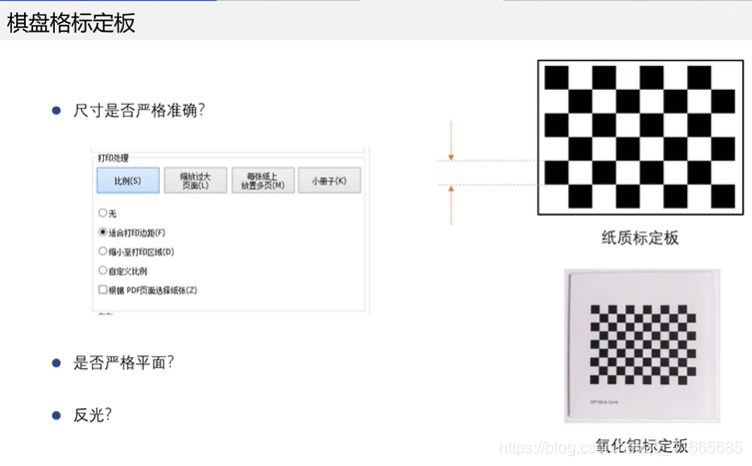752x466 pixels.
Task: Click the caption 纸质标定板
Action: (640, 238)
